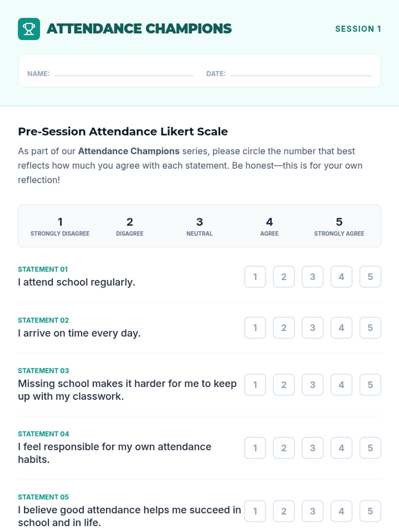Choose rating 2 for Statement 04
This screenshot has height=532, width=399.
[x=284, y=448]
